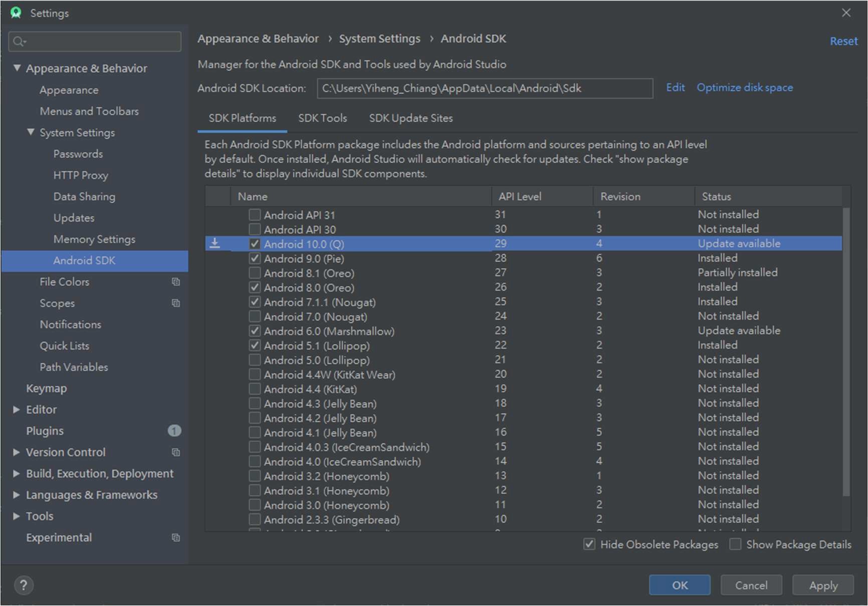
Task: Click the Reset link
Action: tap(843, 41)
